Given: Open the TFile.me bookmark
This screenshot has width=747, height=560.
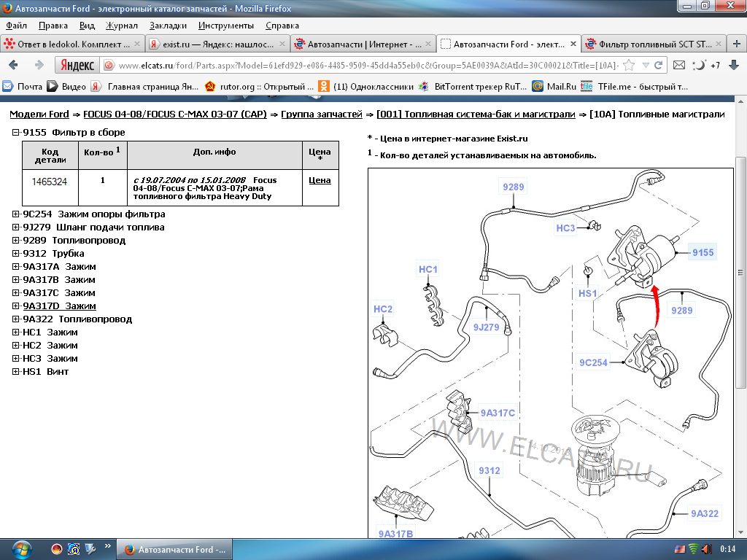Looking at the screenshot, I should point(634,86).
